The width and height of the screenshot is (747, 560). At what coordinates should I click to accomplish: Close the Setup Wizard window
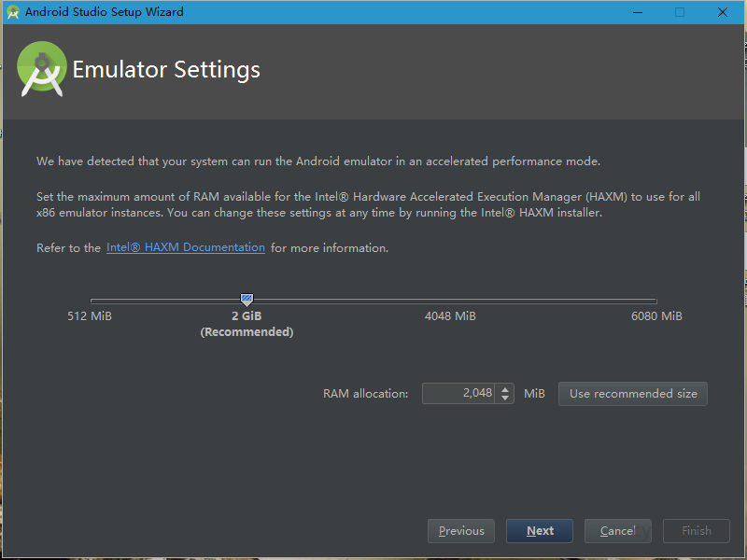722,12
